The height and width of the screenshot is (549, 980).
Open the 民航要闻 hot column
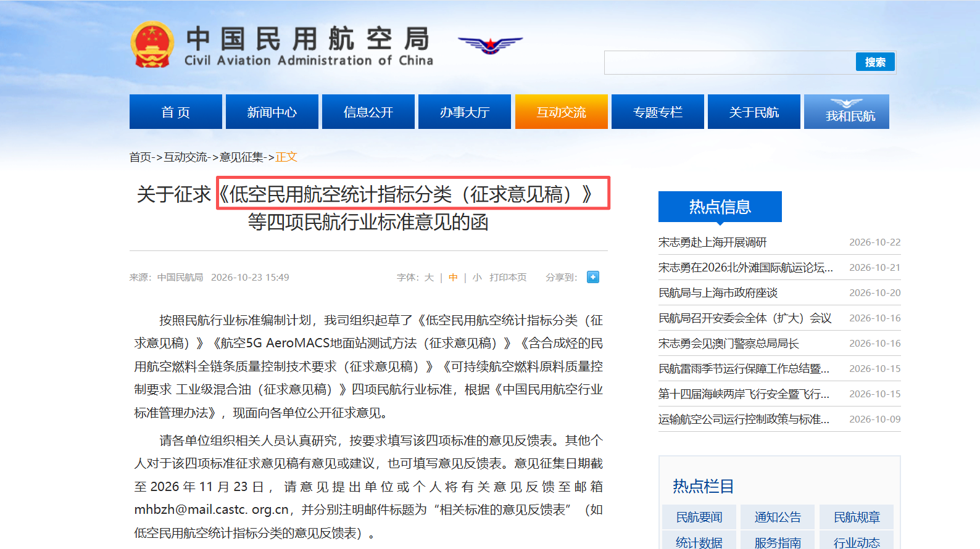coord(699,517)
